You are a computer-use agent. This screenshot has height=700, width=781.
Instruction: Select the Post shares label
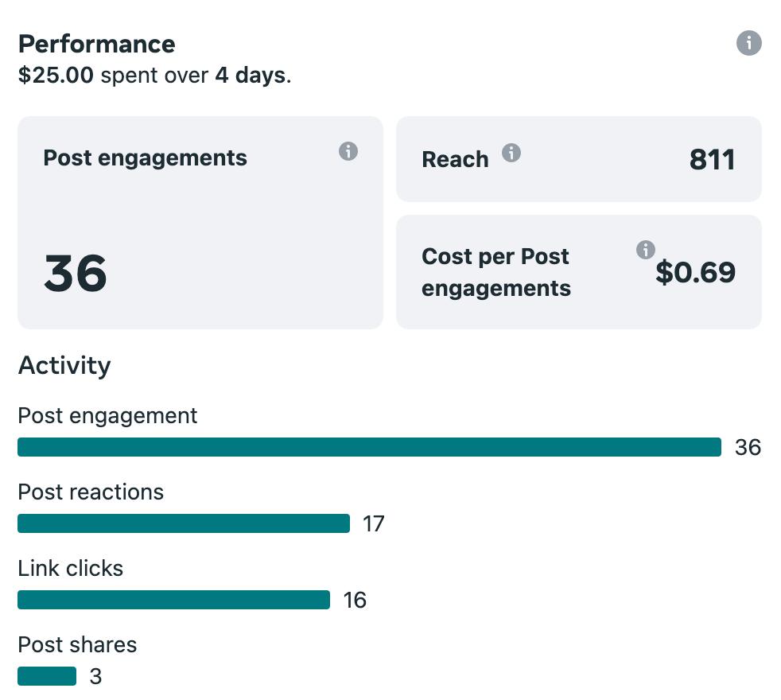[77, 645]
